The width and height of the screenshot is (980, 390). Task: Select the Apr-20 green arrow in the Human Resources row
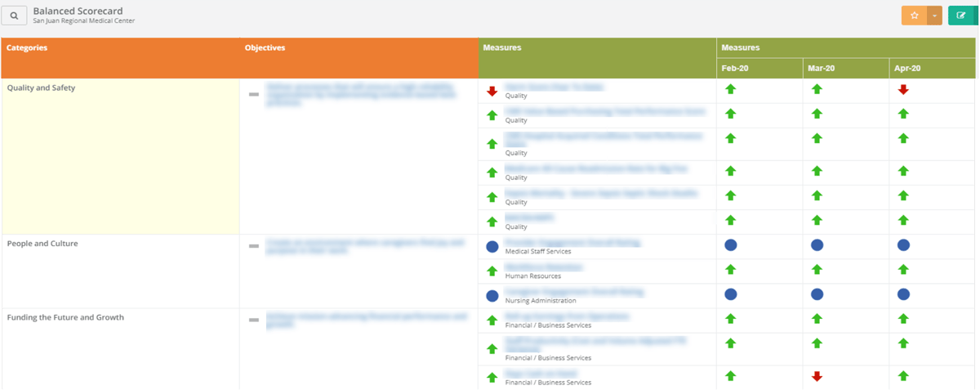tap(903, 269)
